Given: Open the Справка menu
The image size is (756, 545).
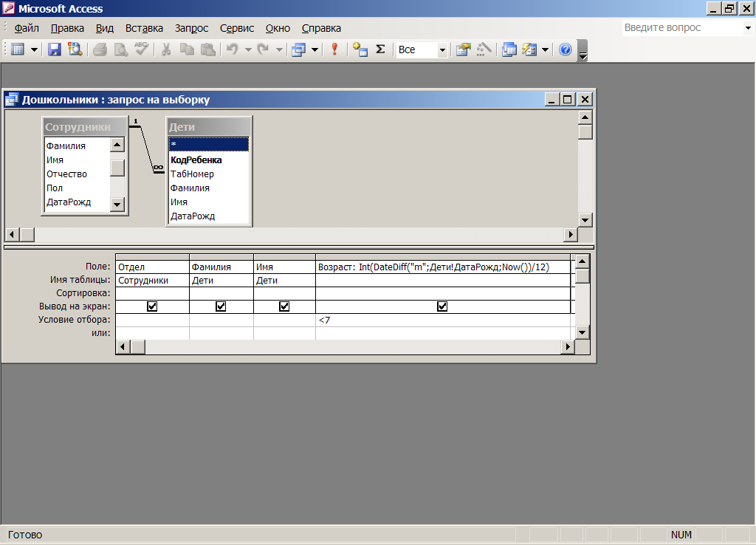Looking at the screenshot, I should pos(321,29).
